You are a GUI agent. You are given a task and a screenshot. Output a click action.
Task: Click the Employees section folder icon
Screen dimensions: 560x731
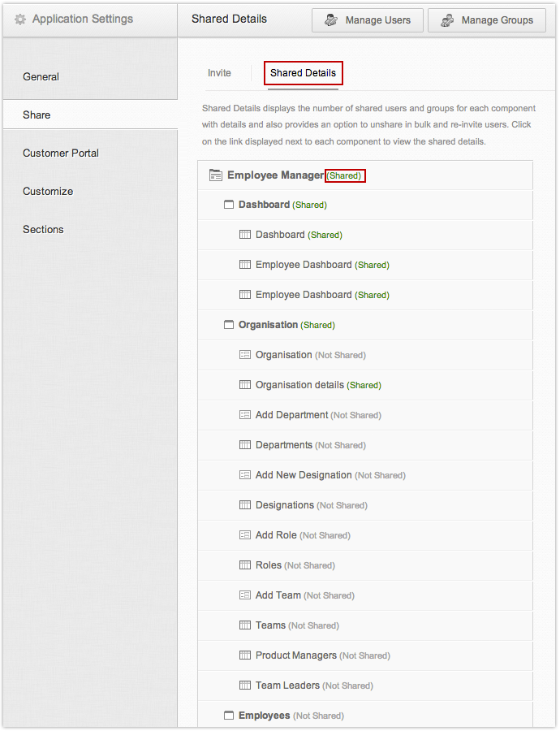click(x=229, y=716)
